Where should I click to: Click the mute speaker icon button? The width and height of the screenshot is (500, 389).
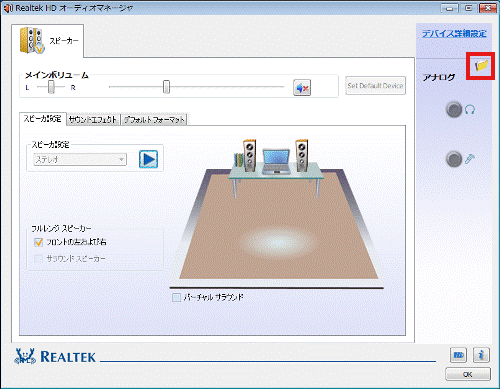click(x=302, y=88)
